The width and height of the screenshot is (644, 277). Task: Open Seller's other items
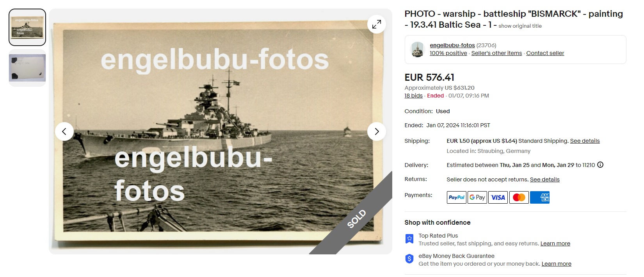tap(496, 53)
